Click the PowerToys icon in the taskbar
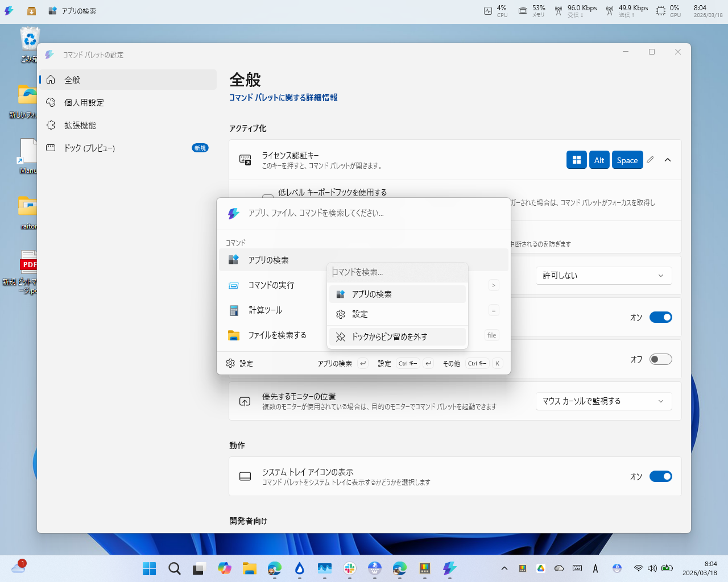728x582 pixels. (x=449, y=568)
